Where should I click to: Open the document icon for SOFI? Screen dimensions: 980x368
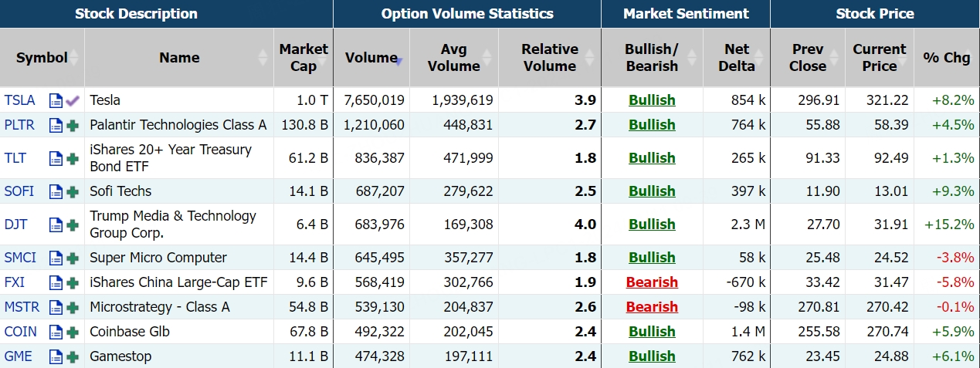tap(56, 191)
